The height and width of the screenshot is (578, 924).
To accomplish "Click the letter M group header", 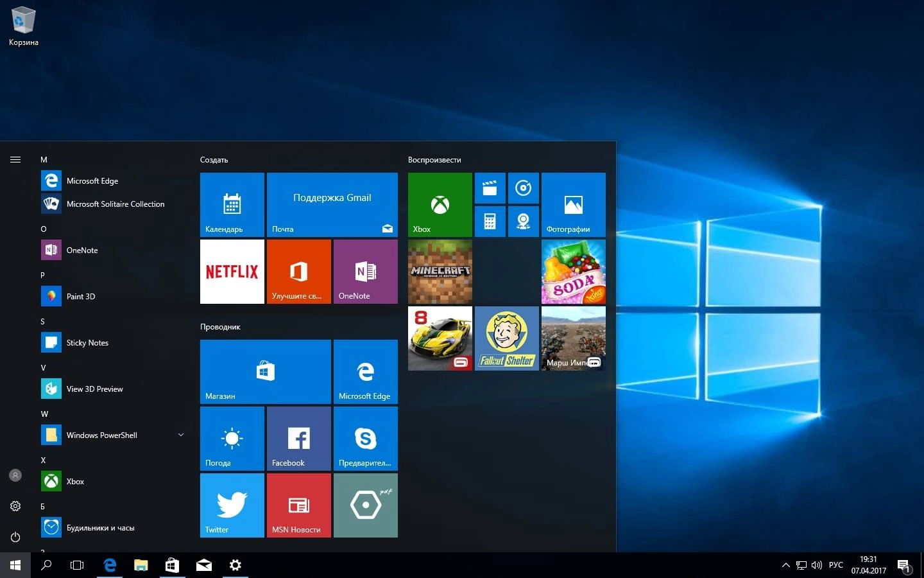I will [44, 159].
